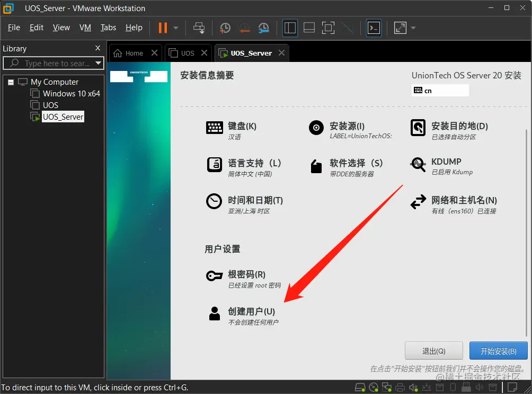Open the Help menu

(134, 28)
